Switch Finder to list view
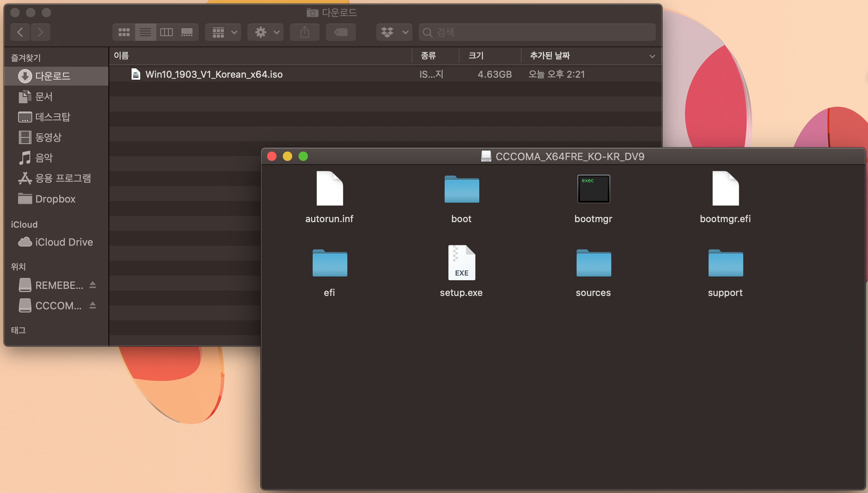868x493 pixels. (x=145, y=32)
